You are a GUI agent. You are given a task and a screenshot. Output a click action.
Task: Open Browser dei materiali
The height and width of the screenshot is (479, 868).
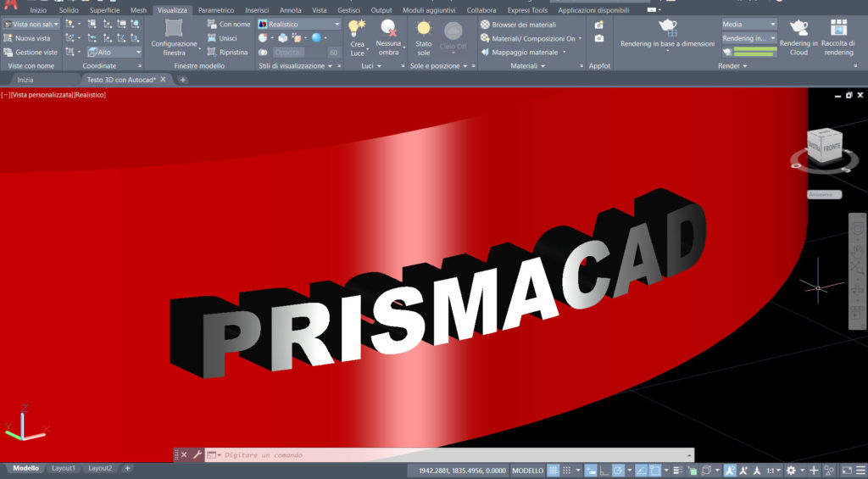pyautogui.click(x=518, y=25)
